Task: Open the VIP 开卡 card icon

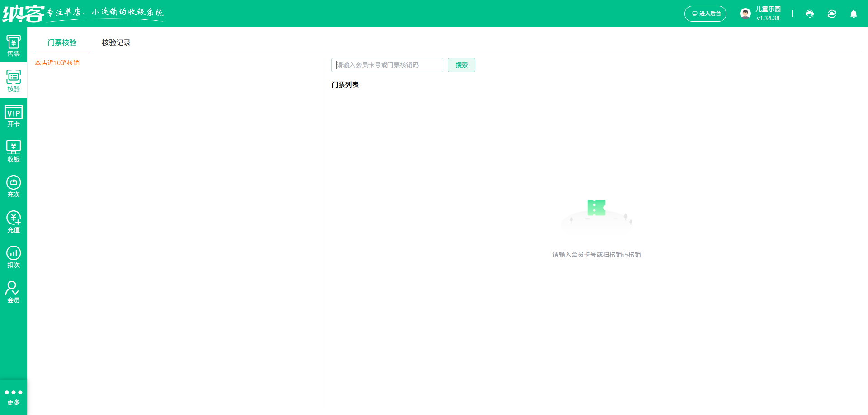Action: [x=14, y=116]
